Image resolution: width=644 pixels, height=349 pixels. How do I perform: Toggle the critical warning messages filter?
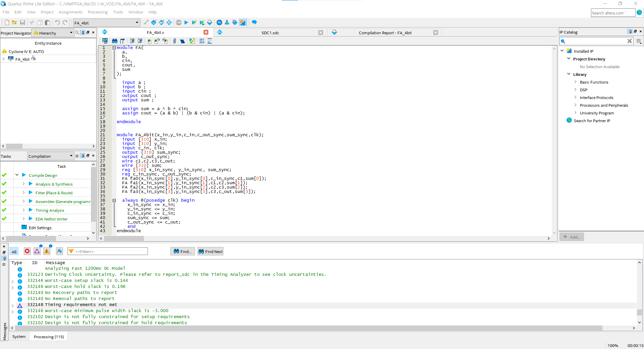coord(37,251)
